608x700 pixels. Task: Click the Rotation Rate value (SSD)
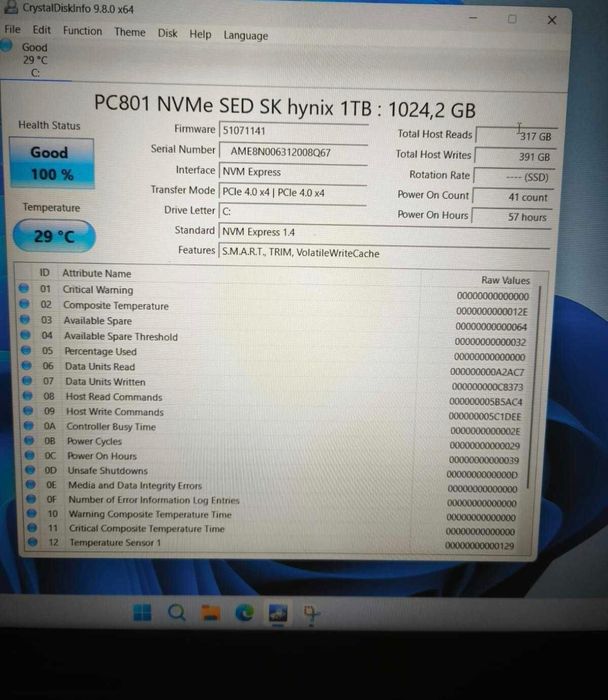(513, 177)
